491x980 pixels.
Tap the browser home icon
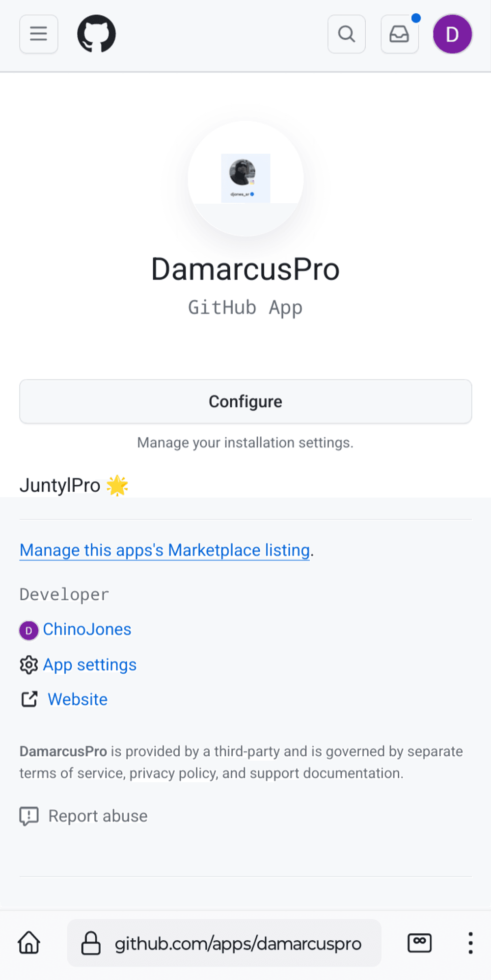point(29,943)
